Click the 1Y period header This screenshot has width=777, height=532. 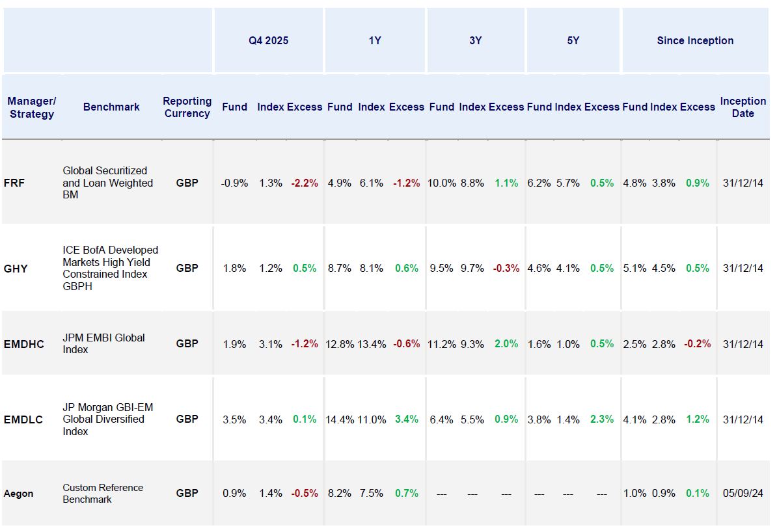375,40
